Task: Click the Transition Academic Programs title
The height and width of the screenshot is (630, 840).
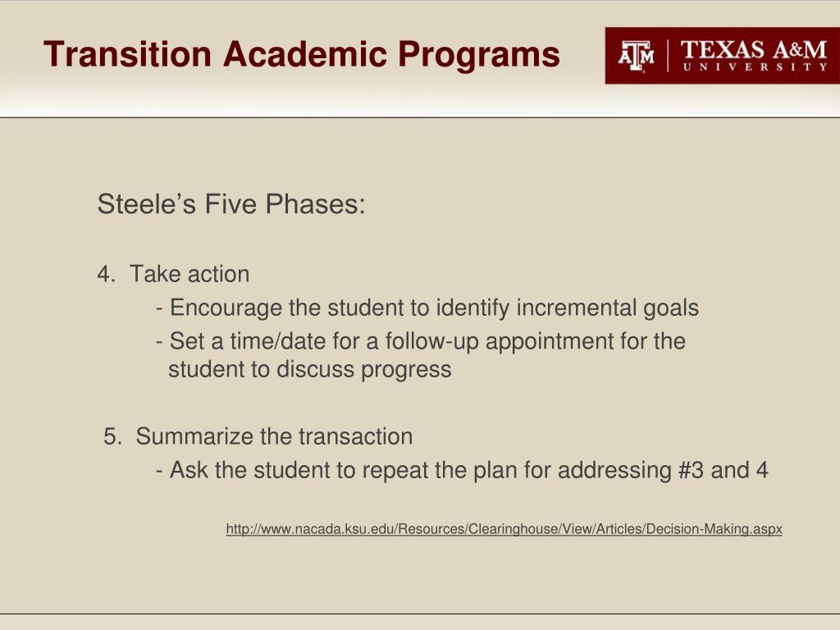Action: pyautogui.click(x=302, y=54)
